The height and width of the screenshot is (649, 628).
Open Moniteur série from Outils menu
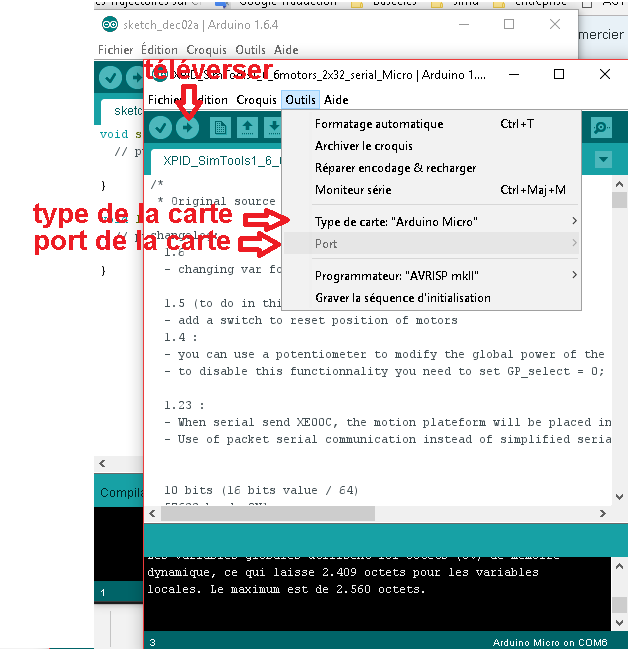click(431, 190)
